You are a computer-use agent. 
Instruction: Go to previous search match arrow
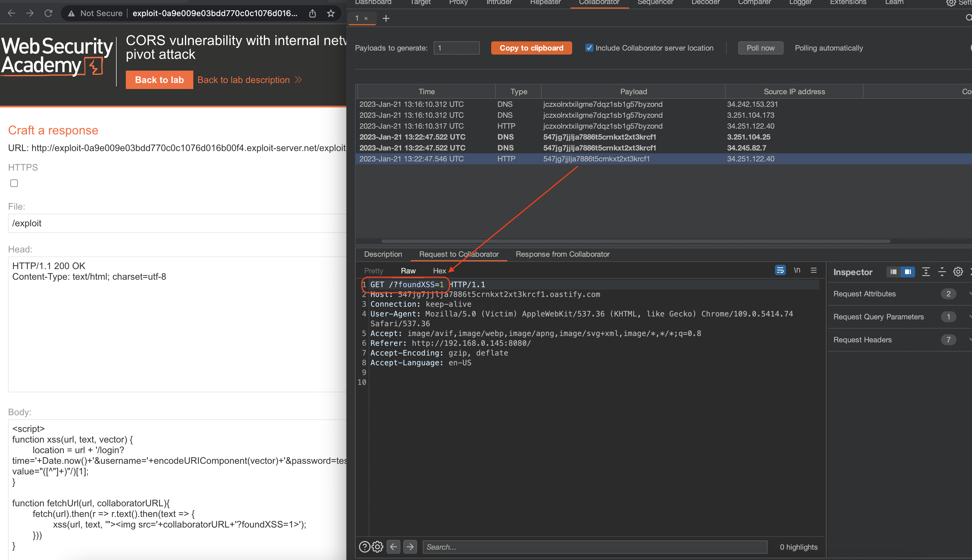pyautogui.click(x=394, y=547)
